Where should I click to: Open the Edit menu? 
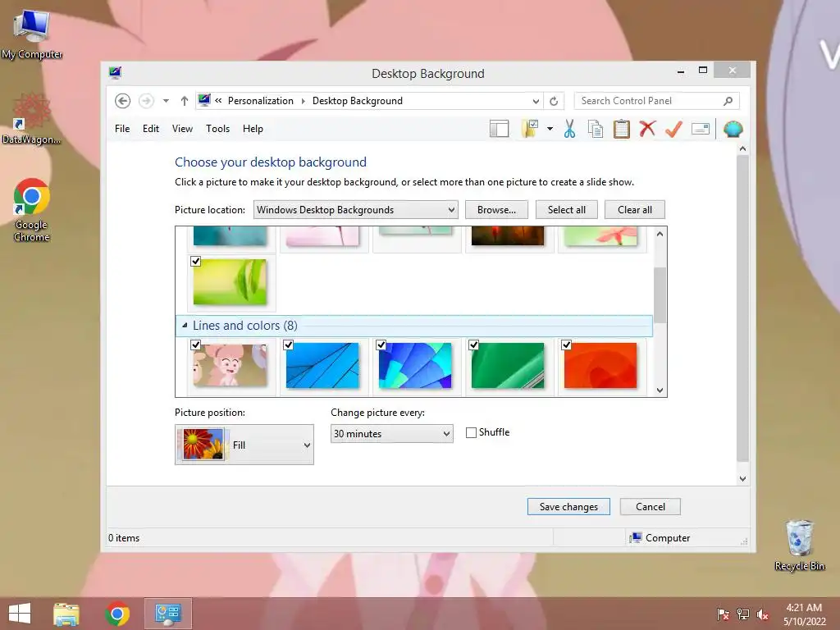tap(151, 129)
